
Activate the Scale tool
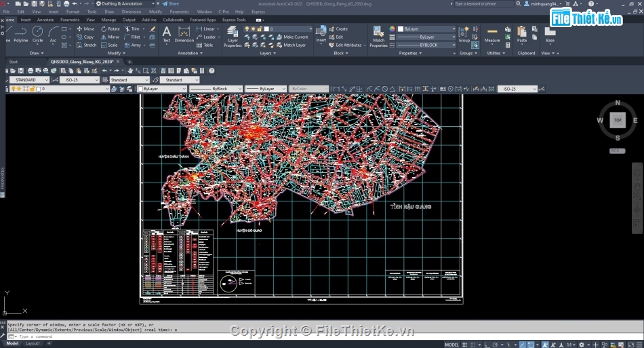click(109, 45)
